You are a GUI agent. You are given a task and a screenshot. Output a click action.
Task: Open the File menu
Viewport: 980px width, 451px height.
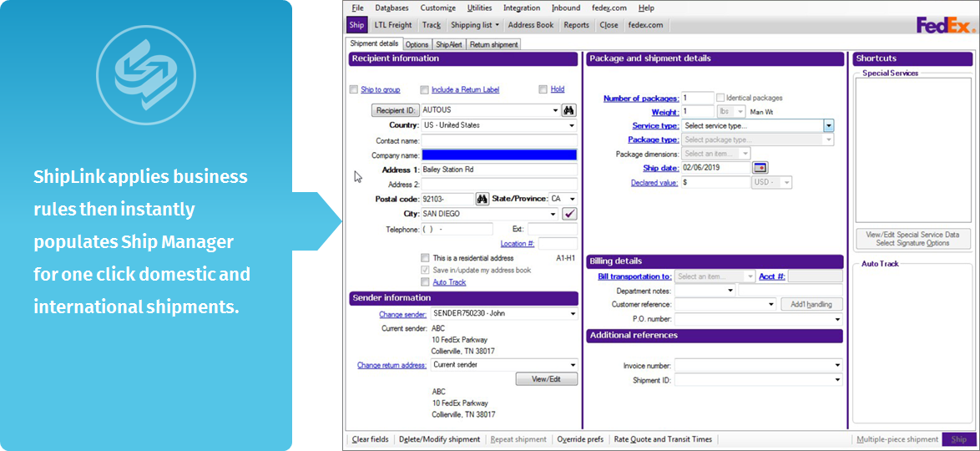[357, 8]
